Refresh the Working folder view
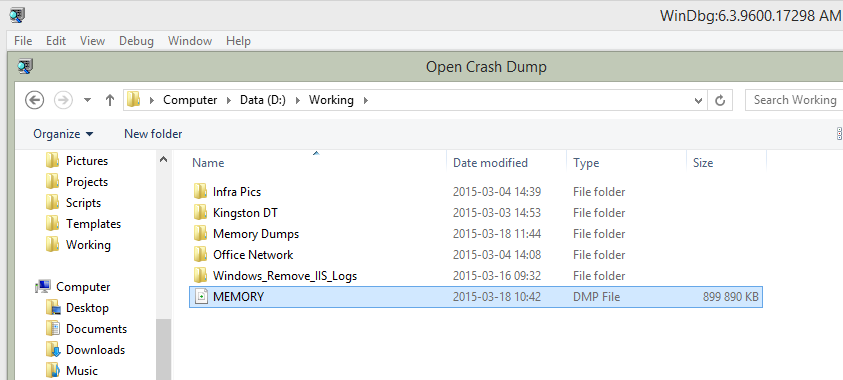 (720, 101)
